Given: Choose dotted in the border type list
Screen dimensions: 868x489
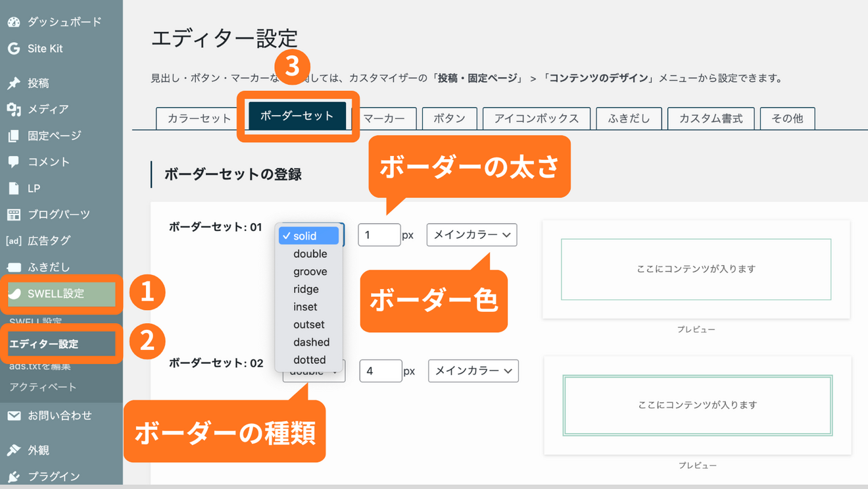Looking at the screenshot, I should (309, 360).
